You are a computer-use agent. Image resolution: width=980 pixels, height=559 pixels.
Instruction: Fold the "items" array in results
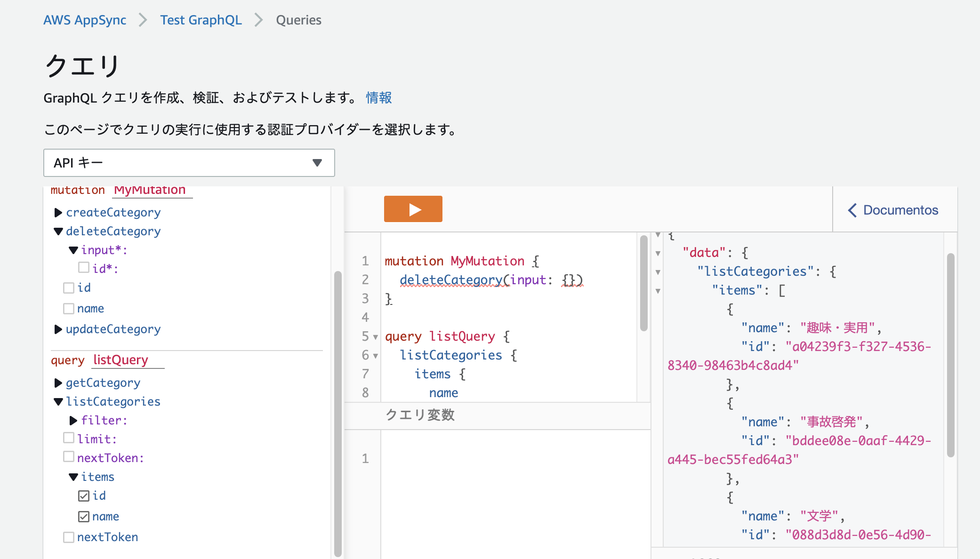(658, 291)
